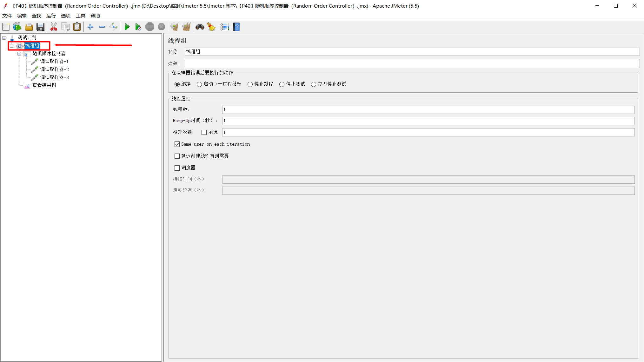Uncheck Same user on each iteration
644x362 pixels.
click(177, 144)
